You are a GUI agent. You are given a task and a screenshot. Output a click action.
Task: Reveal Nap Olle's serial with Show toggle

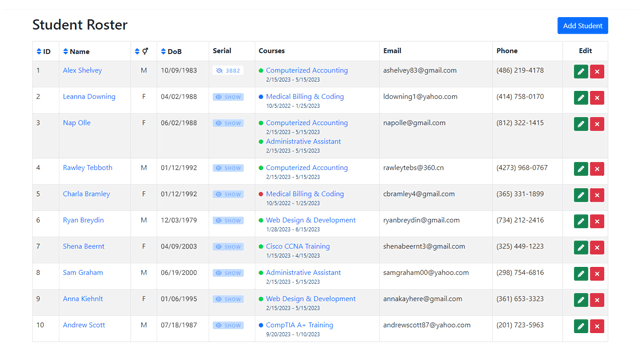[x=228, y=123]
